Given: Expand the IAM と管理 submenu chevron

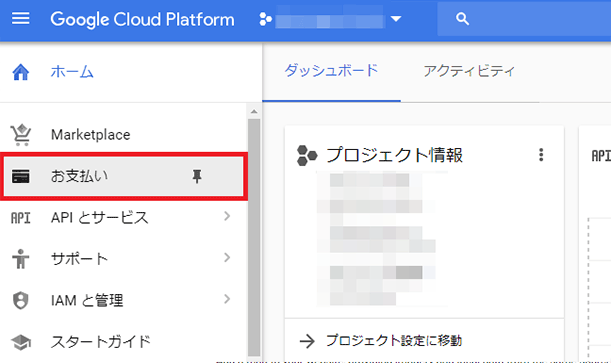Looking at the screenshot, I should pos(227,299).
